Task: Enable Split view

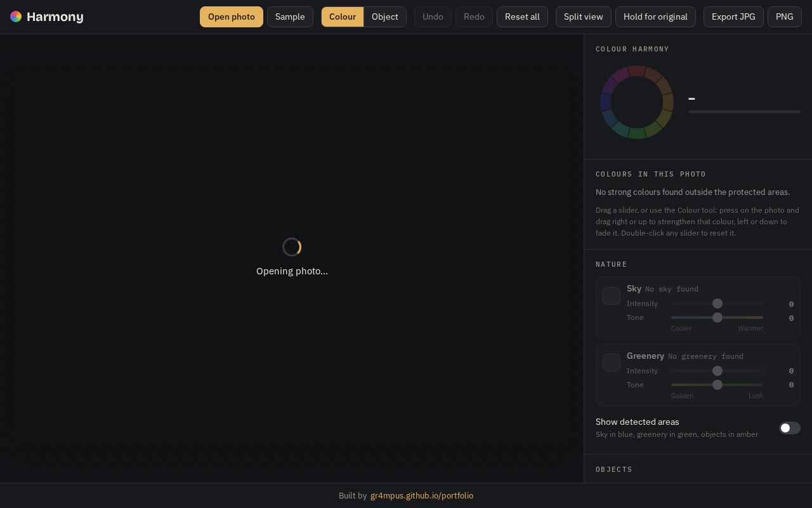Action: click(x=584, y=17)
